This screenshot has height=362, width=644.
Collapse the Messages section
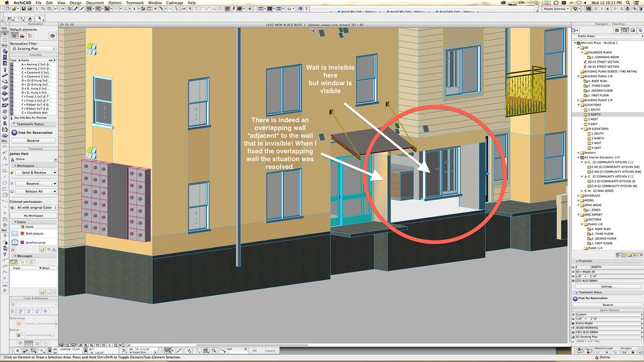(15, 256)
